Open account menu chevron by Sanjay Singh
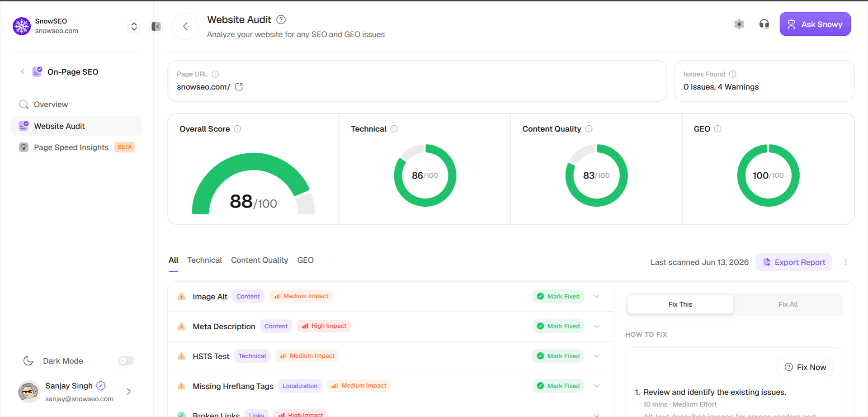The width and height of the screenshot is (868, 417). 129,392
